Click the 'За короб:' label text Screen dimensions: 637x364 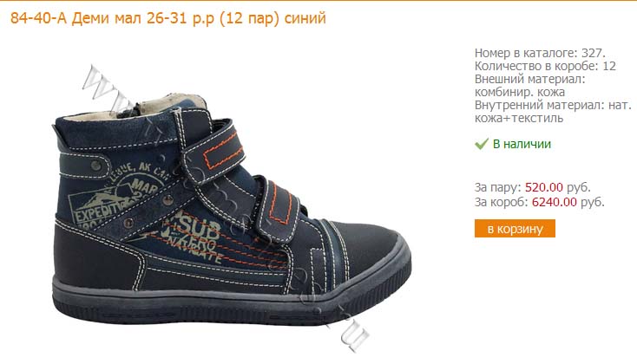[502, 202]
